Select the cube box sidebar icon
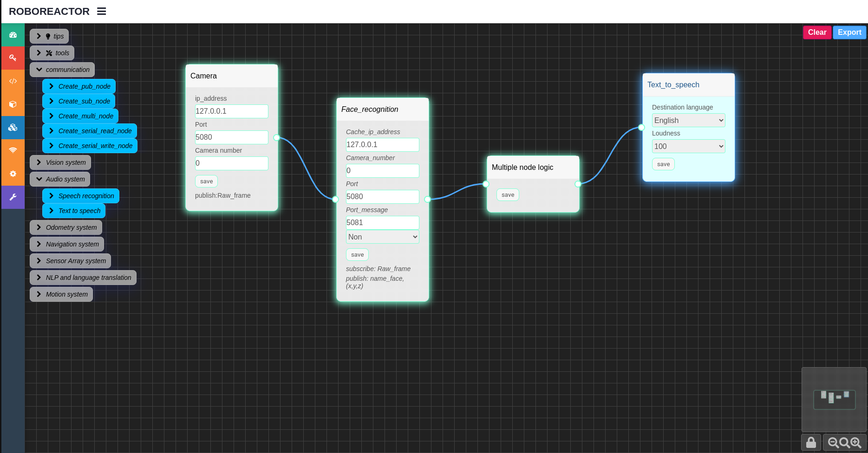Screen dimensions: 868x453 pyautogui.click(x=13, y=104)
